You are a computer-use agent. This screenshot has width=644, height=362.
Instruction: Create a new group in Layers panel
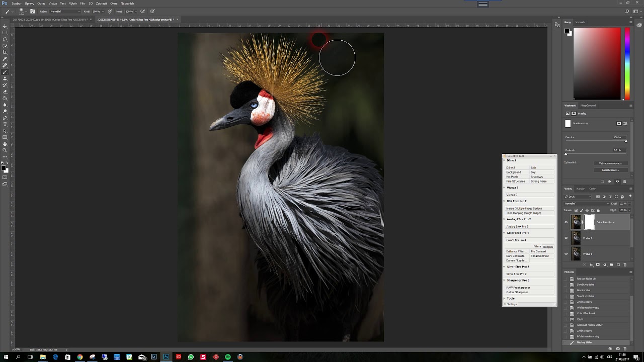(x=611, y=264)
